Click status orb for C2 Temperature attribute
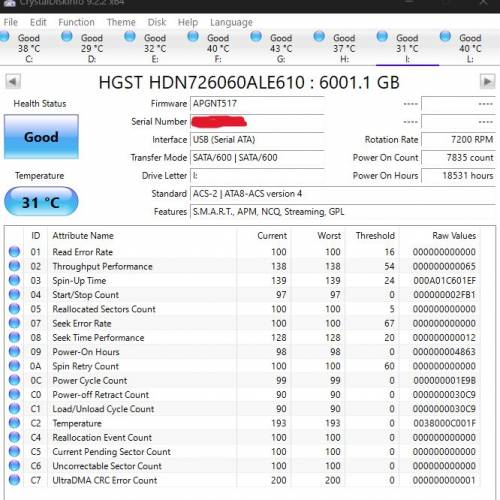Screen dimensions: 500x500 [x=14, y=423]
